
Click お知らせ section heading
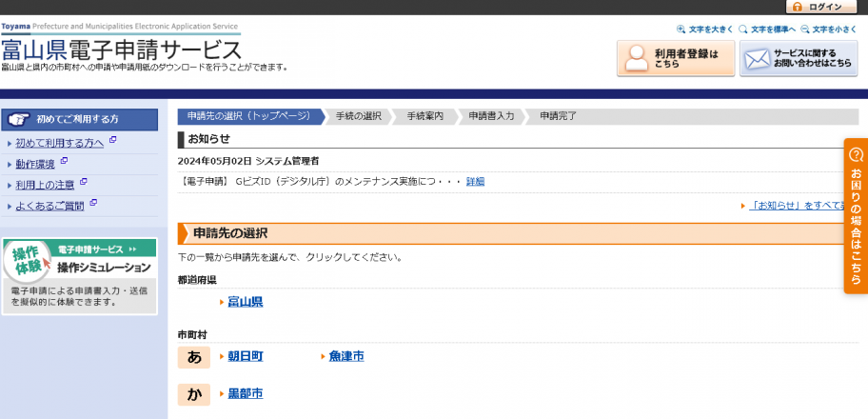[208, 139]
